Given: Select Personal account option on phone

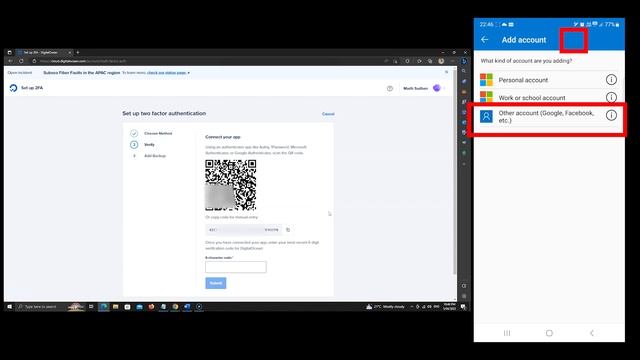Looking at the screenshot, I should tap(549, 80).
